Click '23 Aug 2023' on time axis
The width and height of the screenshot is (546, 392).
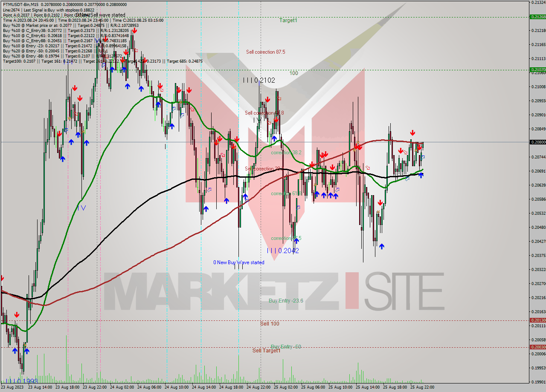pos(13,388)
